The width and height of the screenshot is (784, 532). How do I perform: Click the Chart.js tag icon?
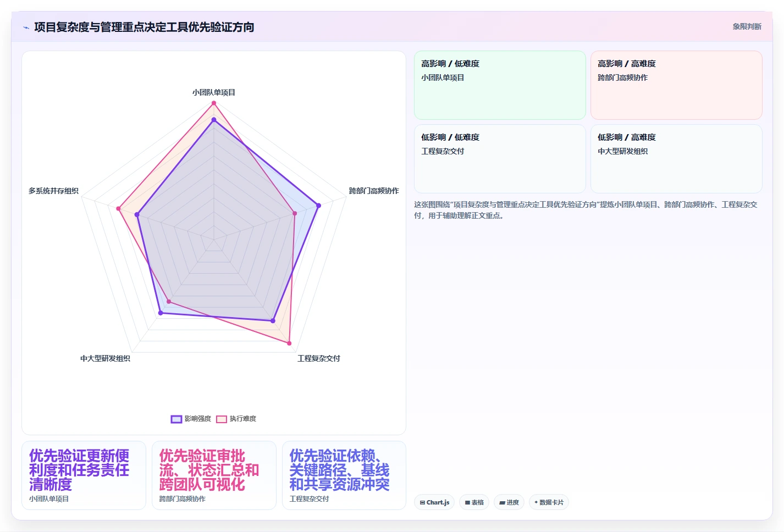422,502
